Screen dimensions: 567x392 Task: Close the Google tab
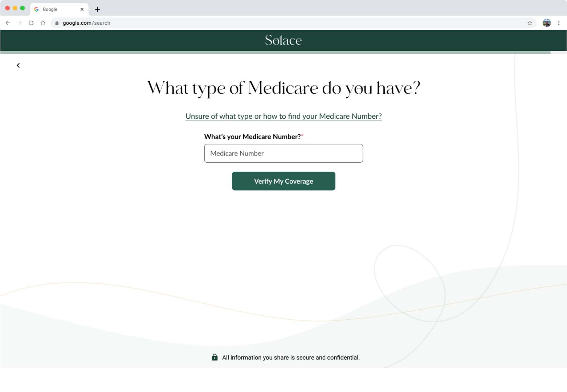click(x=82, y=9)
